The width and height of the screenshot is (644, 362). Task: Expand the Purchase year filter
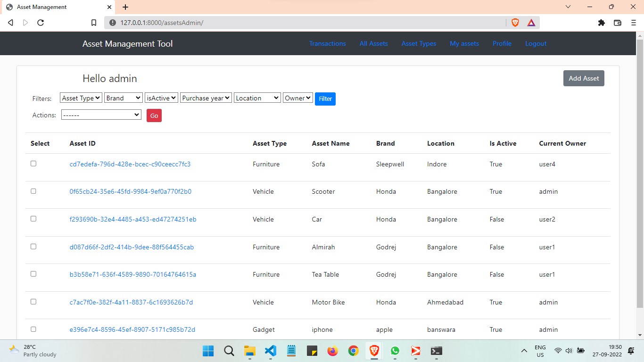(206, 98)
